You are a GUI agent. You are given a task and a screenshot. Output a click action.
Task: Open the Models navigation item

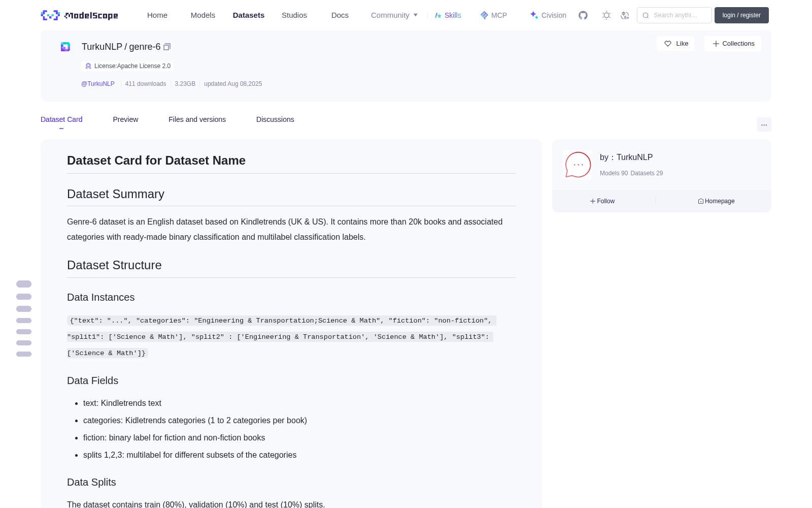coord(203,15)
